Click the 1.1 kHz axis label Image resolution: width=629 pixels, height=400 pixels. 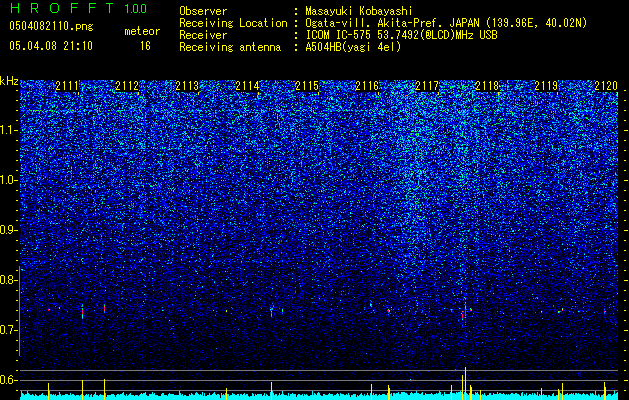point(9,130)
